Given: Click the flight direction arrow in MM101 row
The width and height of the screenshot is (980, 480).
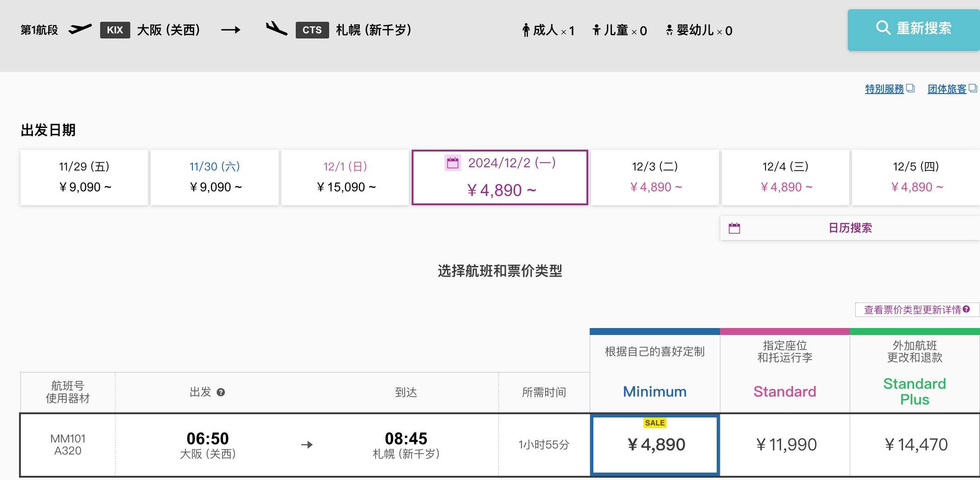Looking at the screenshot, I should coord(307,445).
